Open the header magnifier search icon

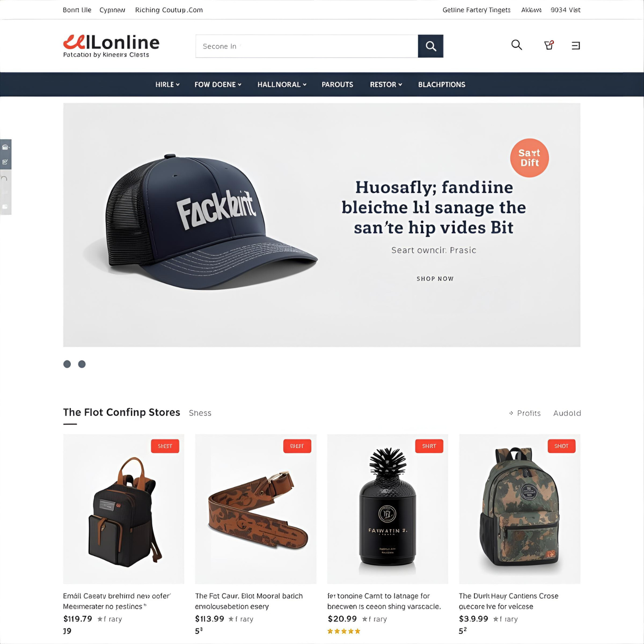click(x=516, y=45)
